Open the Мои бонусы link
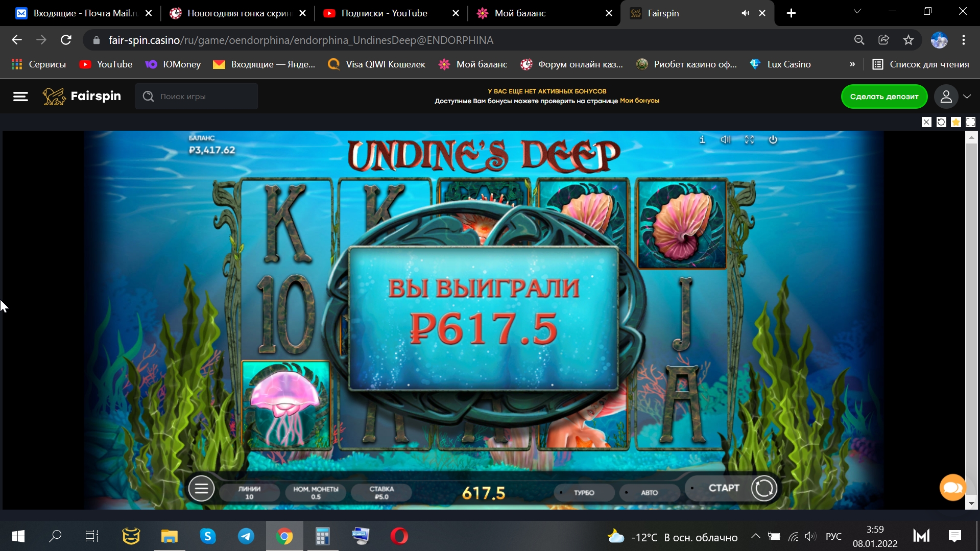 639,101
